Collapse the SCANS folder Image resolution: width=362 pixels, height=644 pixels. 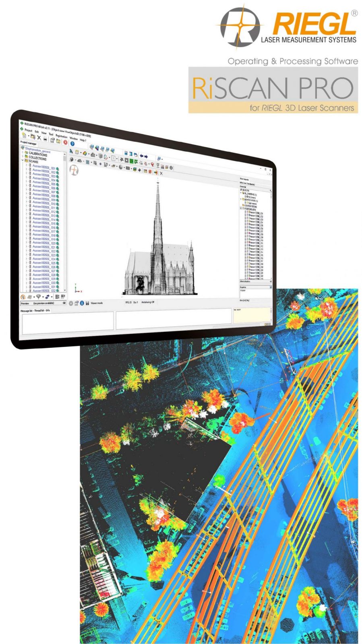click(23, 161)
